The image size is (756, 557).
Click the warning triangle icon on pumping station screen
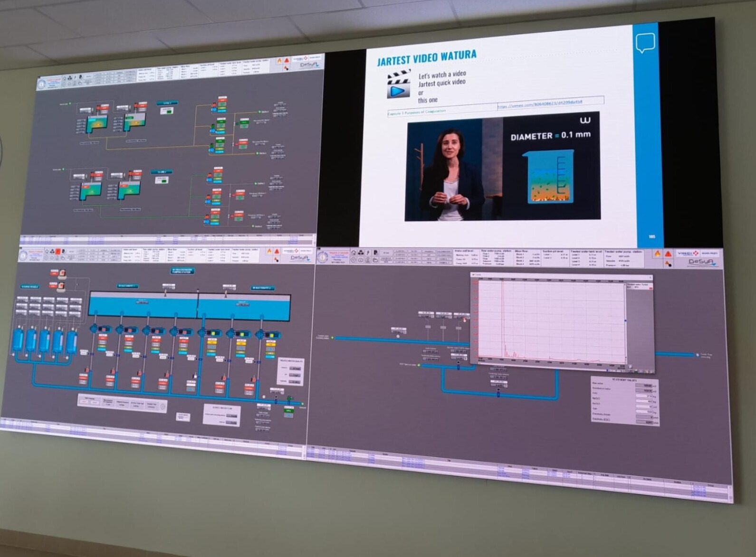[x=277, y=252]
